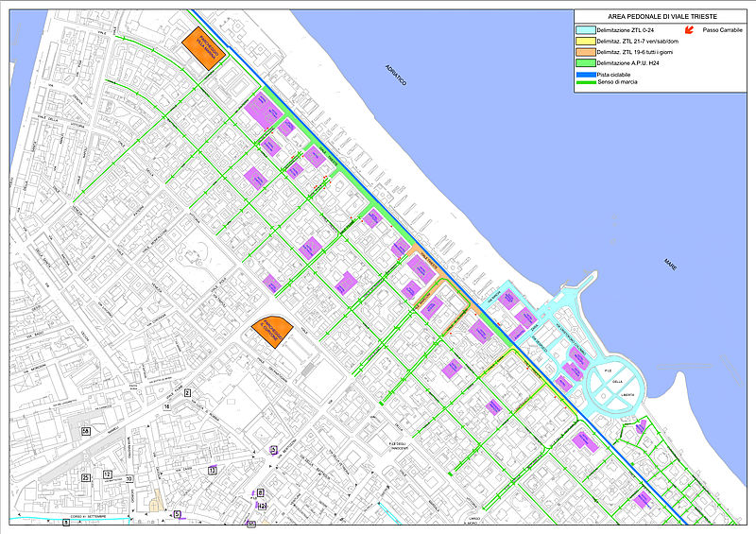Click the orange parking area at top
The width and height of the screenshot is (756, 534).
click(207, 47)
